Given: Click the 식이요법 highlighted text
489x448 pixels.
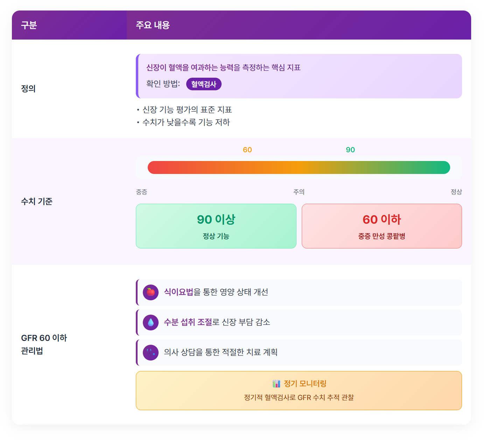Looking at the screenshot, I should [x=179, y=292].
